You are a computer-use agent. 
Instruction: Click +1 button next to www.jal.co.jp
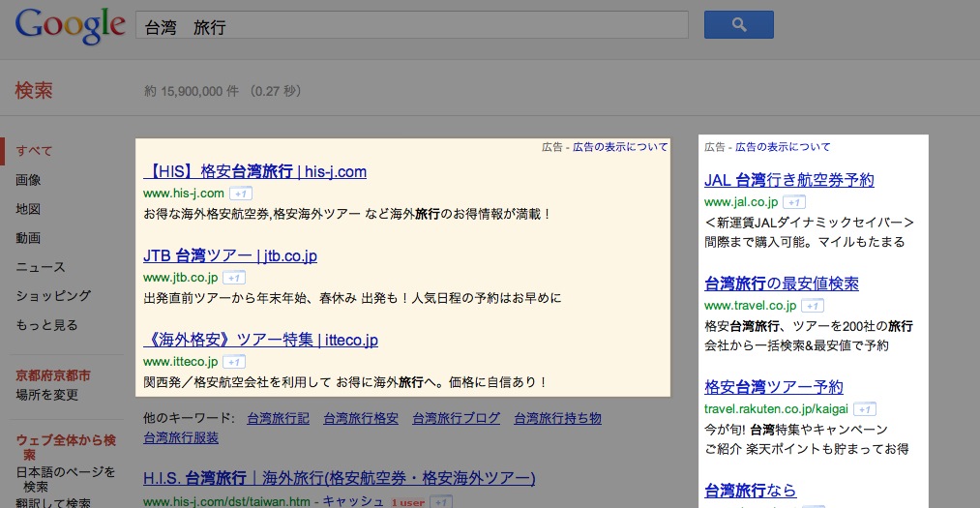[x=794, y=202]
